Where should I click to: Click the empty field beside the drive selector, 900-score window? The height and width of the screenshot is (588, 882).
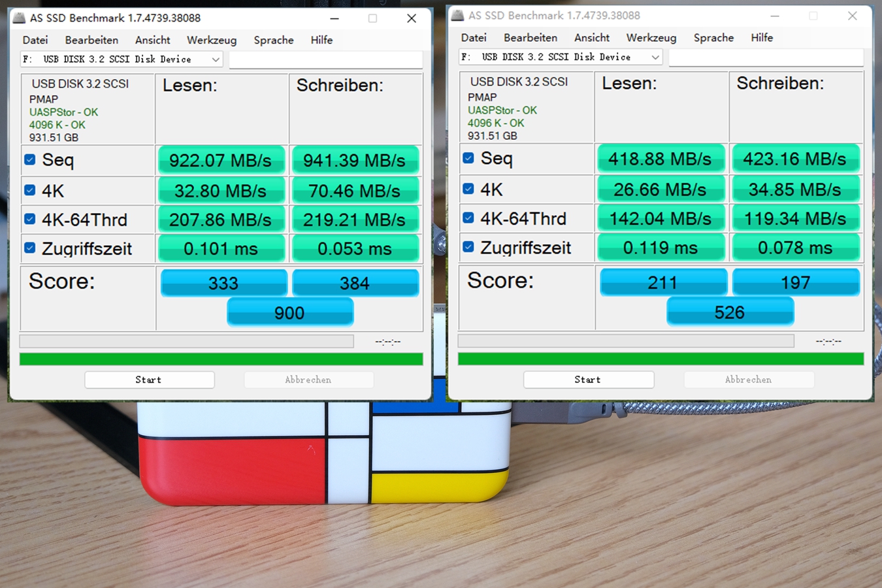click(x=326, y=59)
